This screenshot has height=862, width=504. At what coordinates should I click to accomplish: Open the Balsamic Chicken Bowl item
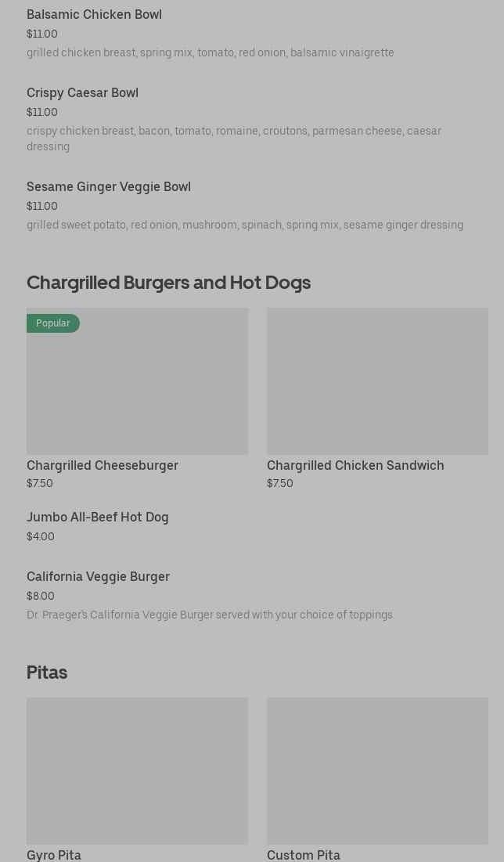94,15
